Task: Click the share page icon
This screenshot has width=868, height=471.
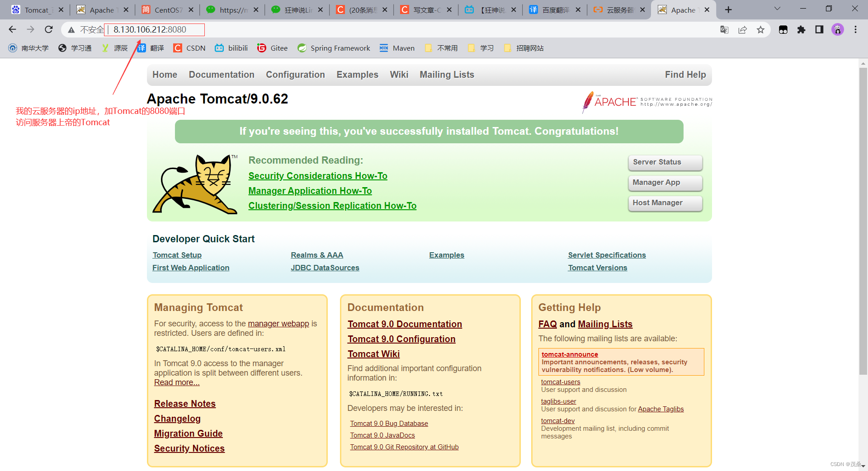Action: coord(742,29)
